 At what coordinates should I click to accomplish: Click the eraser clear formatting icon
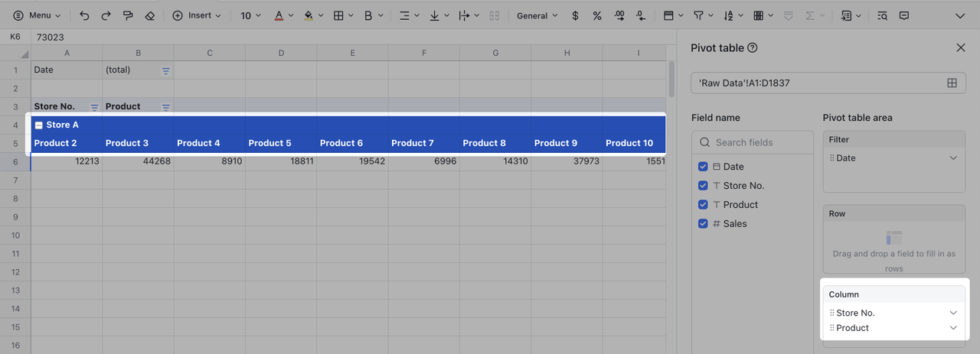(x=150, y=15)
